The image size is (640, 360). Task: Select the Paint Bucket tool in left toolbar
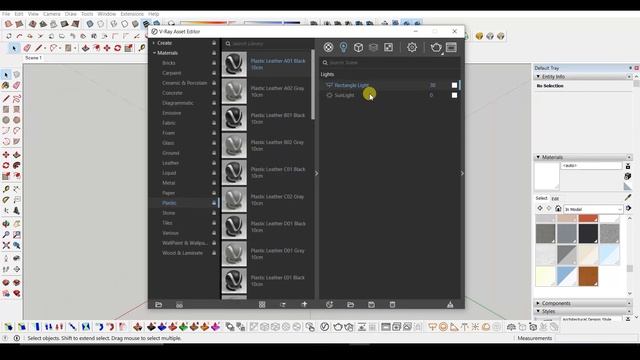coord(6,85)
